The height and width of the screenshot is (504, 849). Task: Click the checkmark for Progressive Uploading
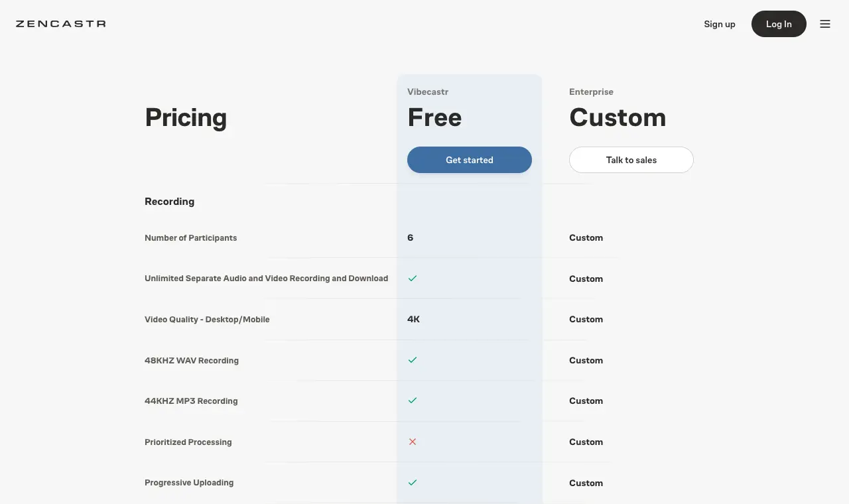click(413, 483)
